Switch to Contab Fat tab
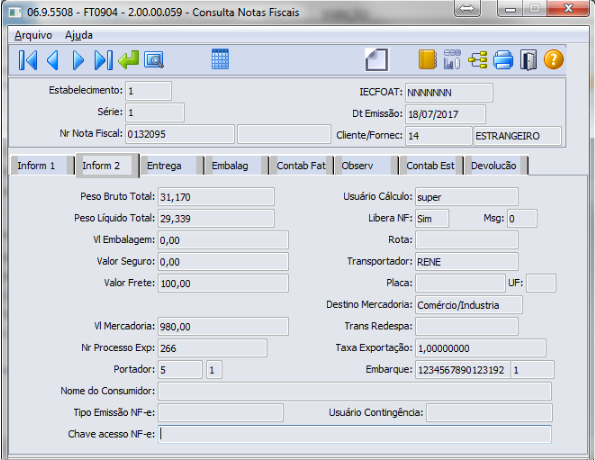 pos(301,165)
